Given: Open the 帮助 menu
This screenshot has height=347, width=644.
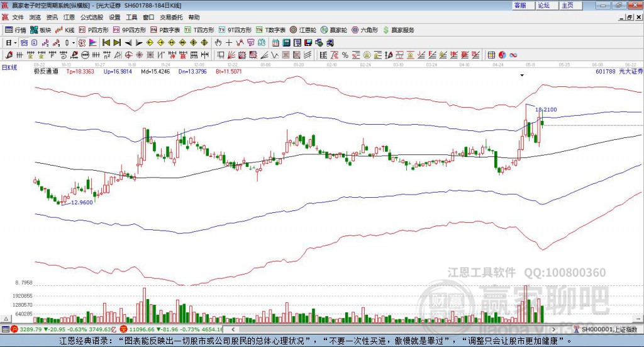Looking at the screenshot, I should coord(194,17).
